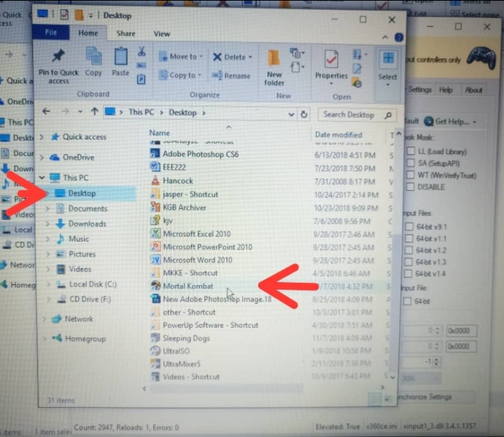Click the UltraISO disc icon

tap(156, 350)
